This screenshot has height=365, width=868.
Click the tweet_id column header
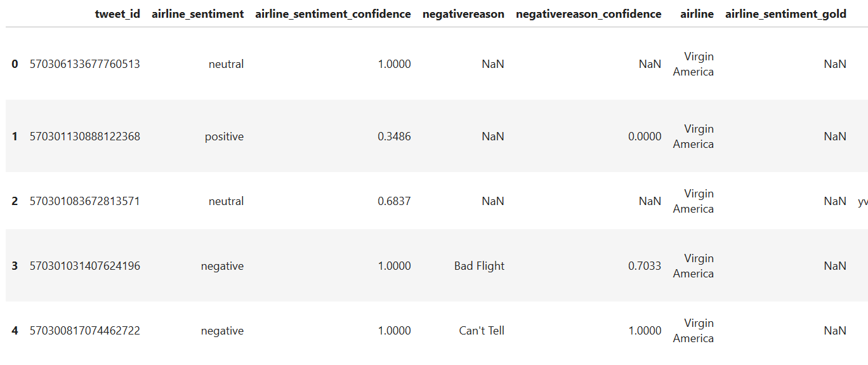(x=117, y=14)
